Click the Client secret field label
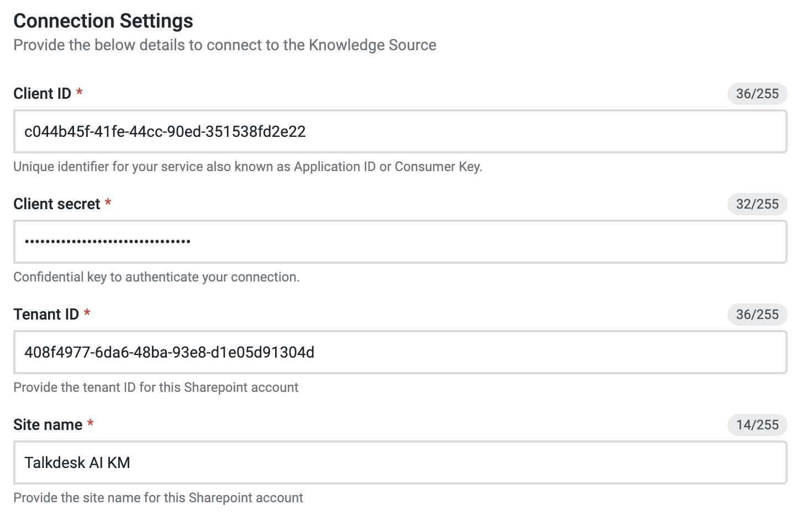The image size is (812, 521). (x=57, y=204)
